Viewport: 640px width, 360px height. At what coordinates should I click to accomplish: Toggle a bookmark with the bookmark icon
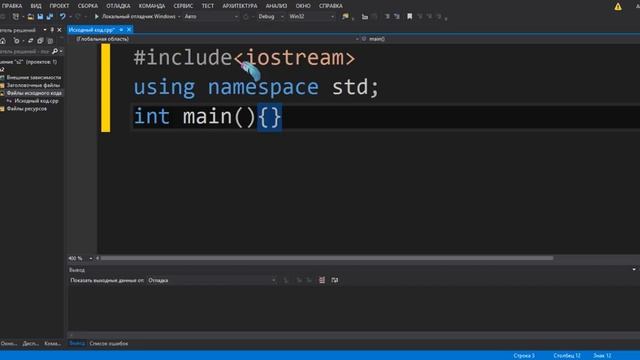(409, 17)
